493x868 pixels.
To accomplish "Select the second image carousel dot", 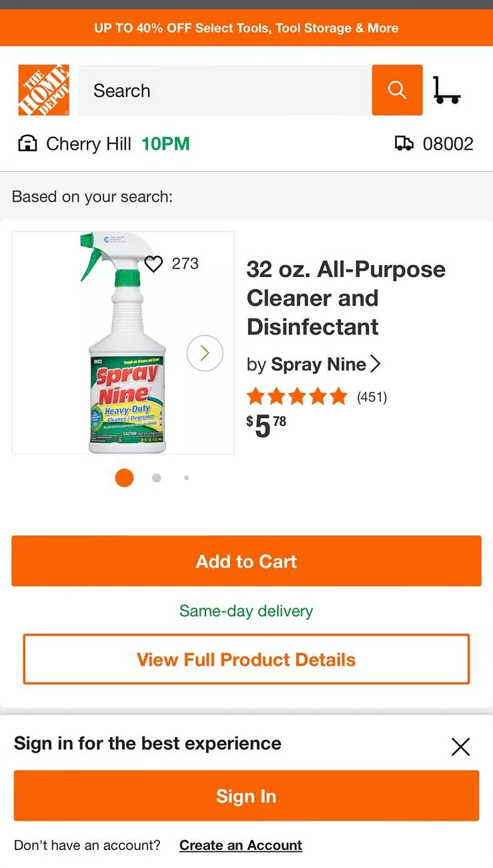I will pyautogui.click(x=156, y=478).
